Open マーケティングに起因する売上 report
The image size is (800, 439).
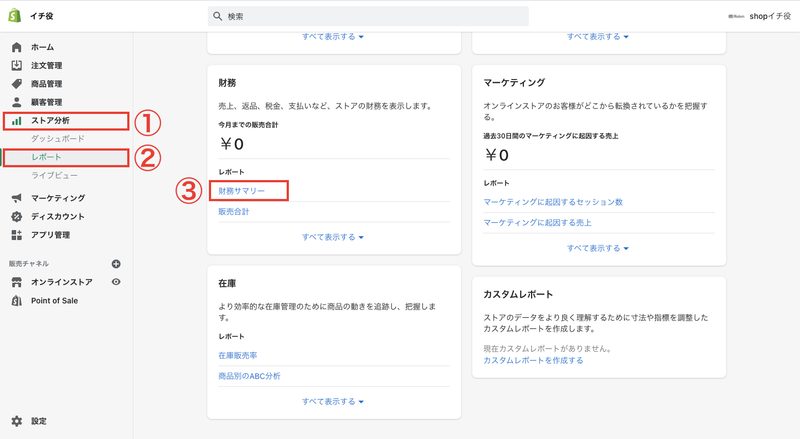click(x=537, y=223)
